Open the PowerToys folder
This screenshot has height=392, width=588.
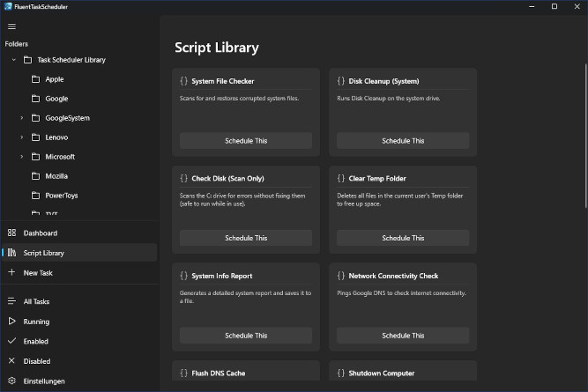coord(61,196)
